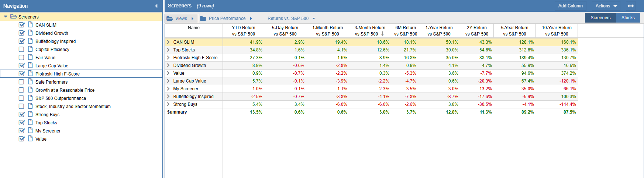The width and height of the screenshot is (644, 178).
Task: Switch to the Stocks tab
Action: click(x=628, y=18)
